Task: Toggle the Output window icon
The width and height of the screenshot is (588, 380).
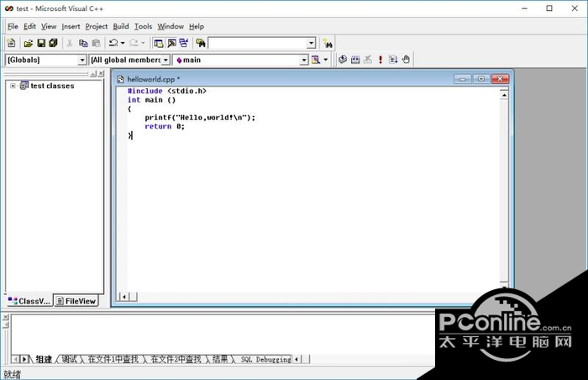Action: coord(171,43)
